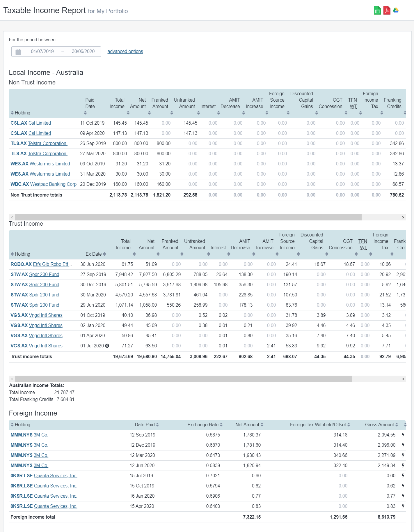414x532 pixels.
Task: Open advanced options link
Action: point(125,52)
